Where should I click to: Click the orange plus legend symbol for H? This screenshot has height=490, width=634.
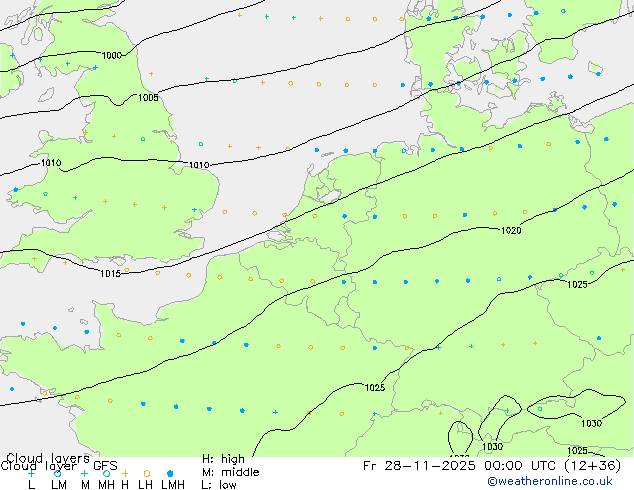coord(125,473)
